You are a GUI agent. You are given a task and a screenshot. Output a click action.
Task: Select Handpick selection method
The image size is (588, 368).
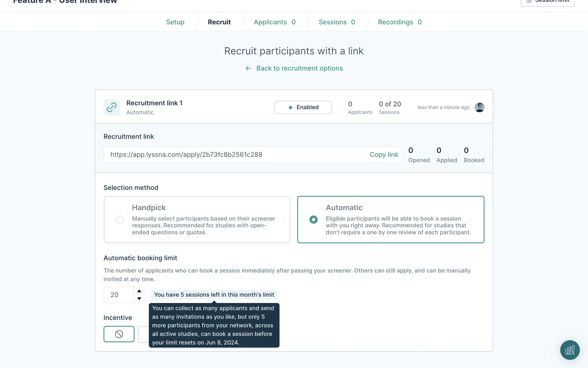(120, 220)
